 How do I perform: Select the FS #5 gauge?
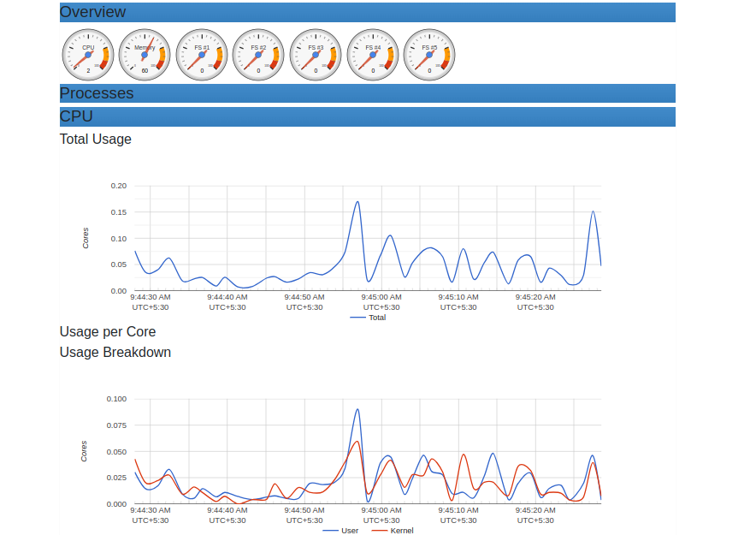[429, 54]
